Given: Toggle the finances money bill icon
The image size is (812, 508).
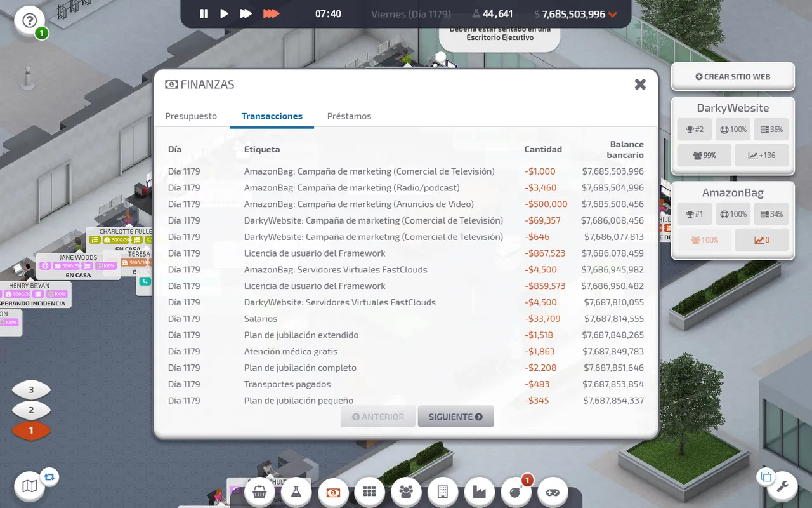Looking at the screenshot, I should [x=333, y=491].
